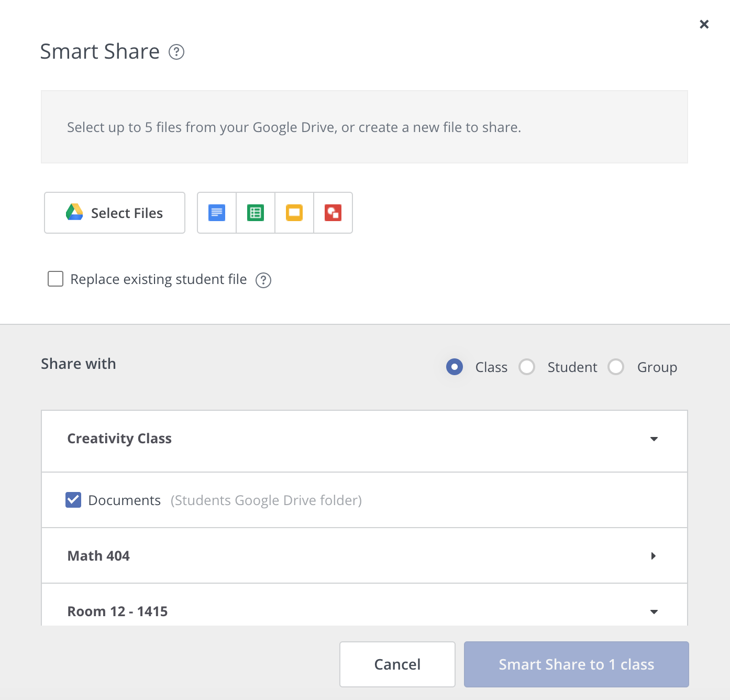Create a new Google Docs file
This screenshot has height=700, width=730.
[217, 213]
